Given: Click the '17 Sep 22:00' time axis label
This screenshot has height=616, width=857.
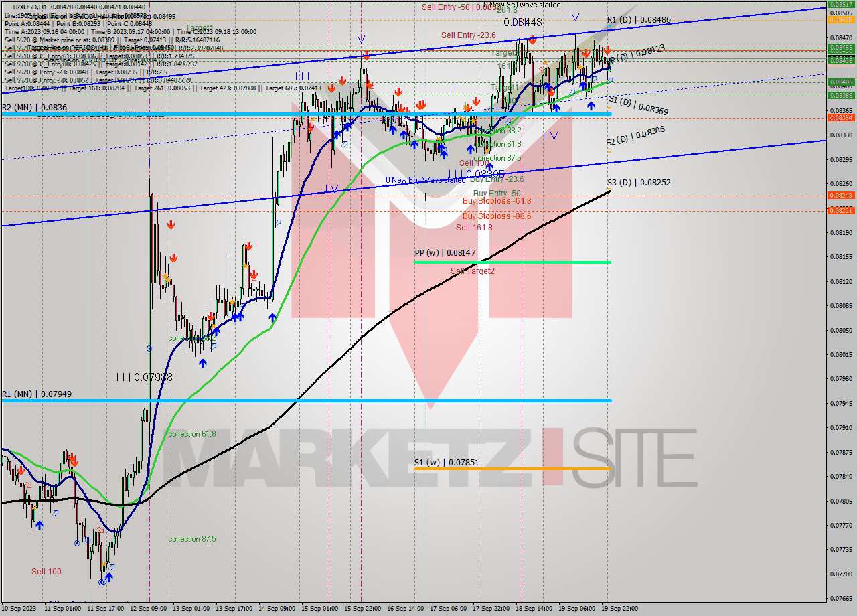Looking at the screenshot, I should (491, 609).
